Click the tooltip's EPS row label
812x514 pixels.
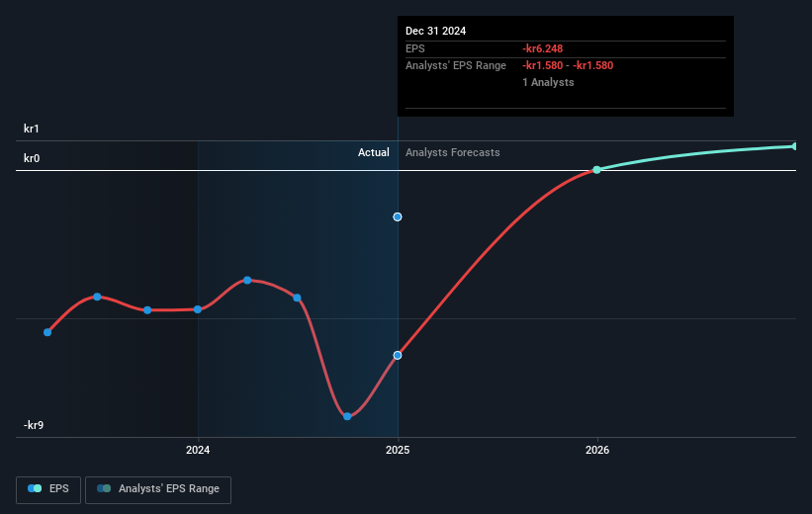[x=414, y=48]
